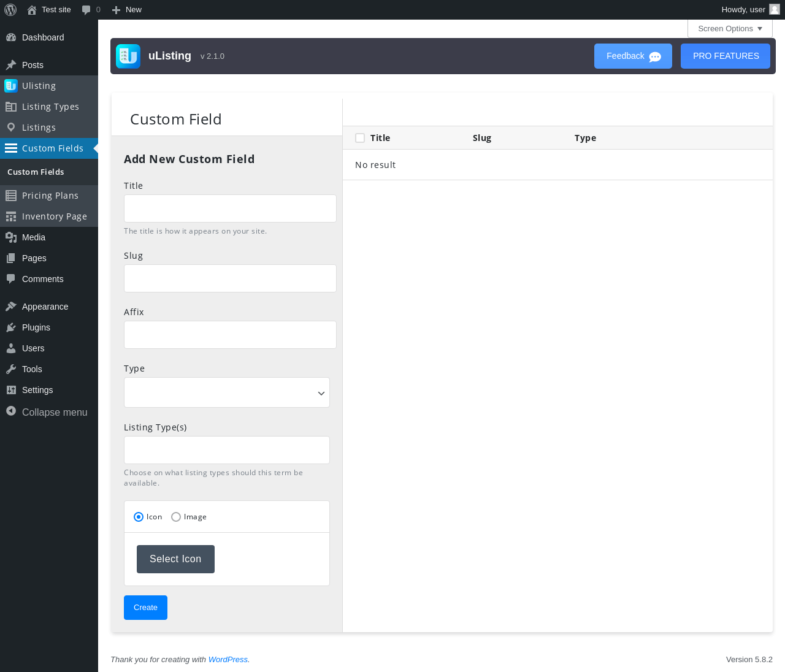Image resolution: width=785 pixels, height=672 pixels.
Task: Click the WordPress logo icon
Action: 10,10
